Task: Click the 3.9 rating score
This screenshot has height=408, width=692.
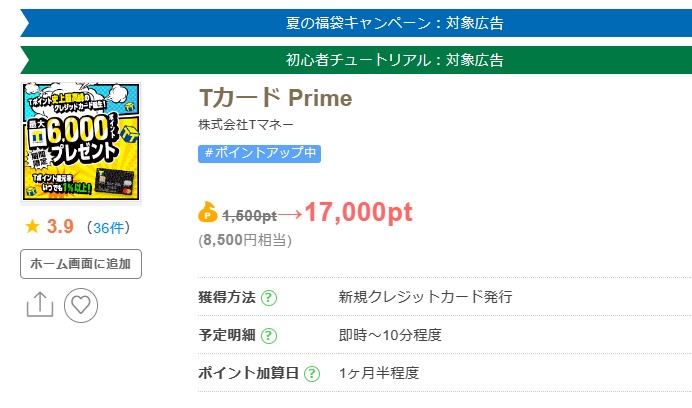Action: 60,227
